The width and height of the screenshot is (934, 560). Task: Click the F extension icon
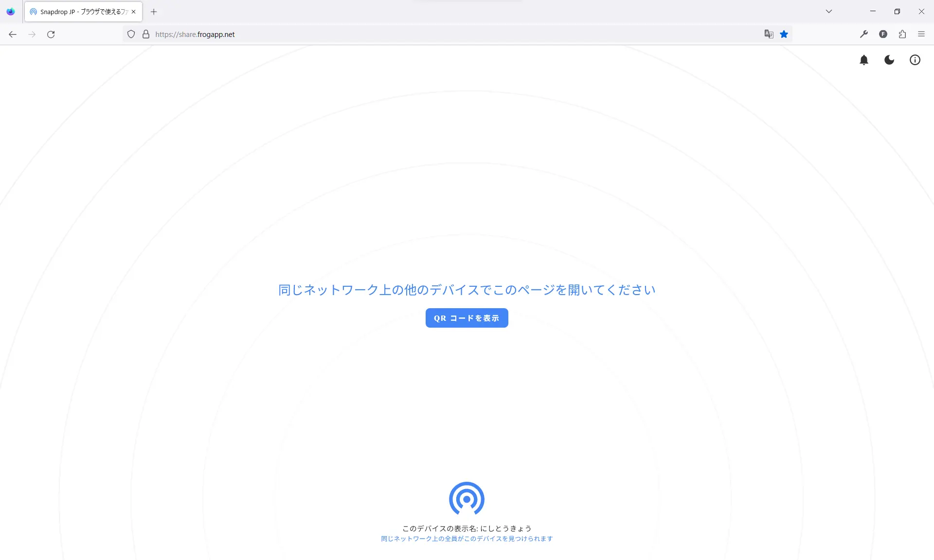tap(883, 34)
